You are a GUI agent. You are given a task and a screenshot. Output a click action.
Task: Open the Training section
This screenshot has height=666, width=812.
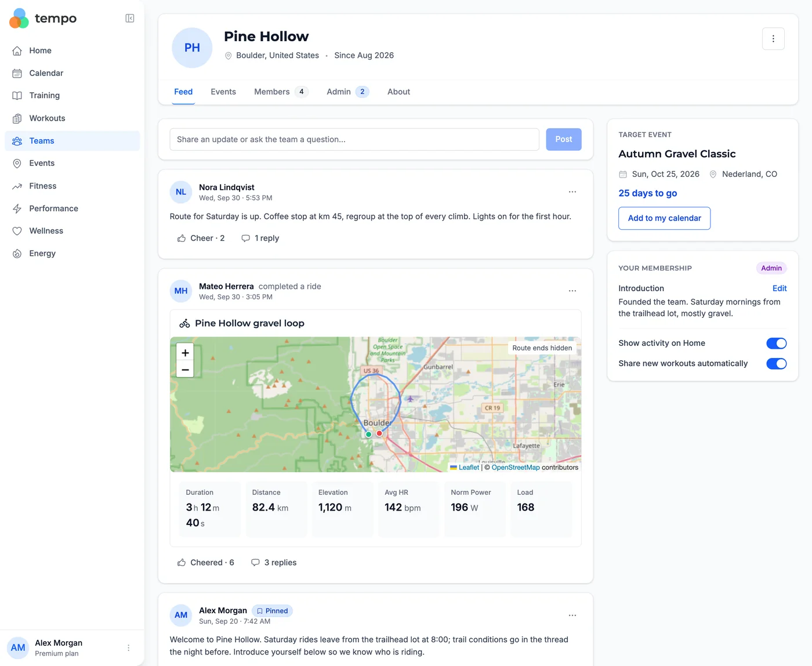72,96
